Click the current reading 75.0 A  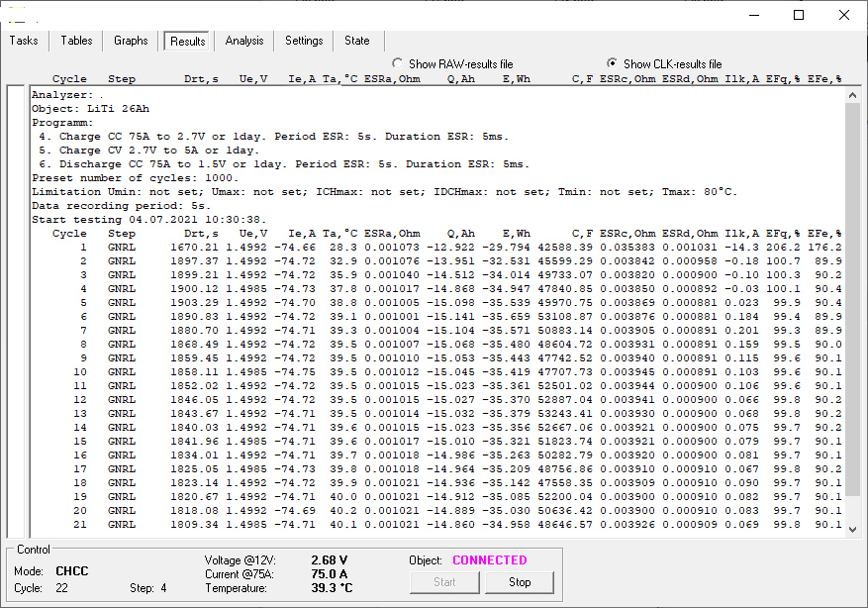[330, 574]
